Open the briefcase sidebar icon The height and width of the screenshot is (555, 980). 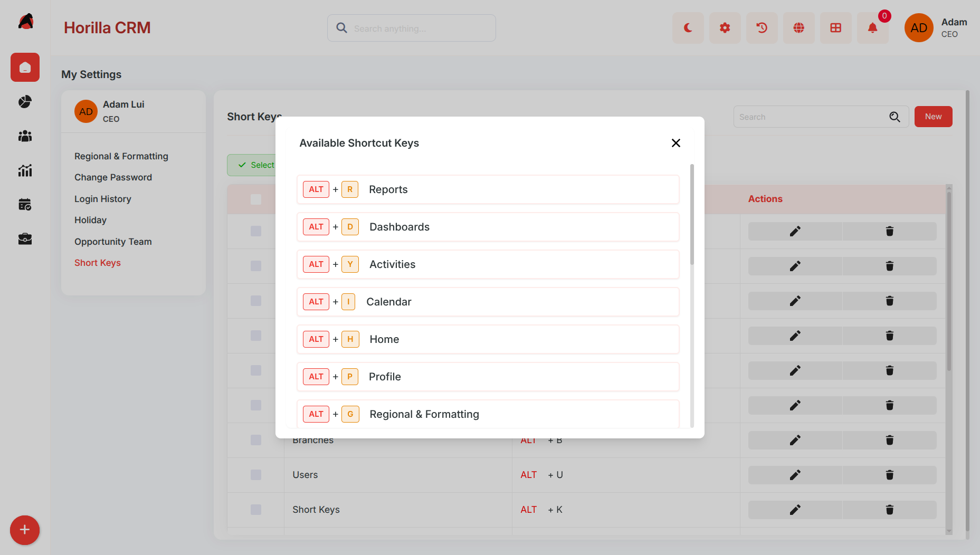[x=25, y=239]
